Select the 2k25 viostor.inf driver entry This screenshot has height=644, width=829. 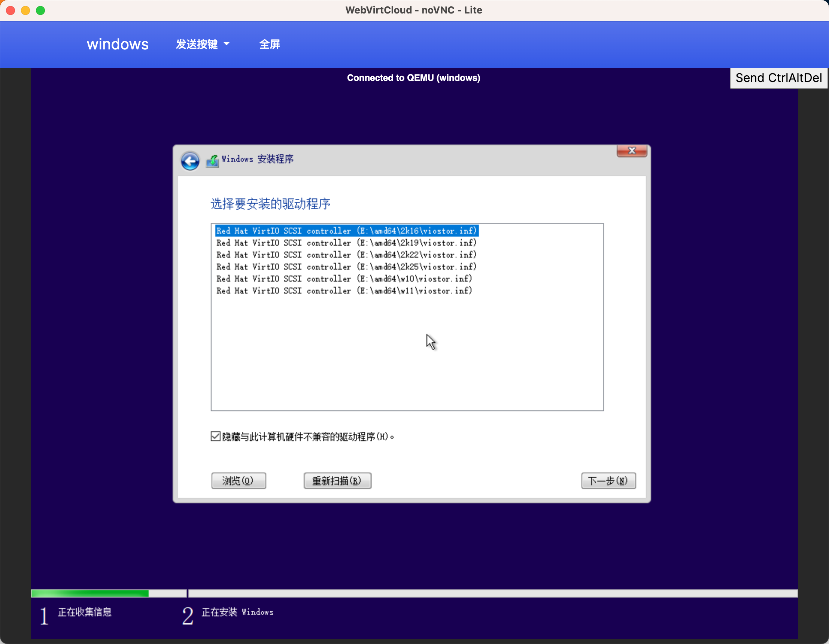[346, 267]
